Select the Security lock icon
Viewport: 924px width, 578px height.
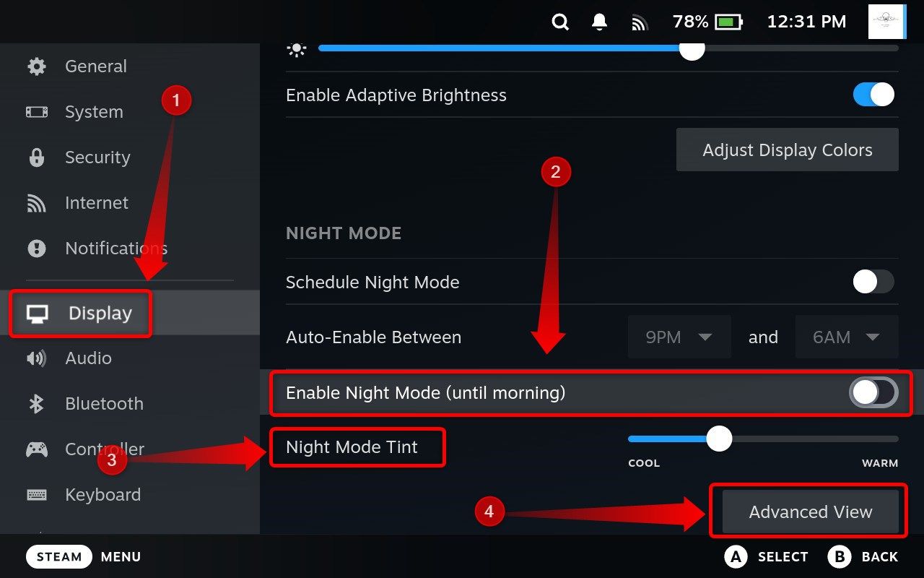pos(36,158)
